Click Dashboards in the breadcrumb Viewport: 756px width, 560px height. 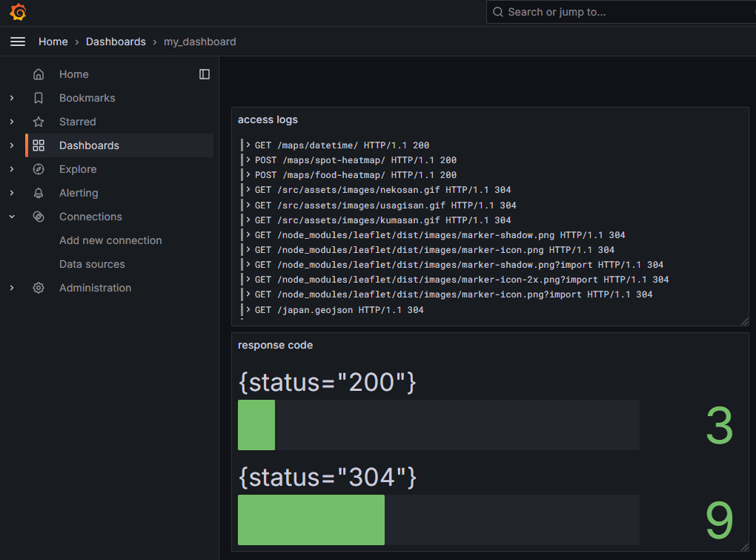[x=116, y=42]
